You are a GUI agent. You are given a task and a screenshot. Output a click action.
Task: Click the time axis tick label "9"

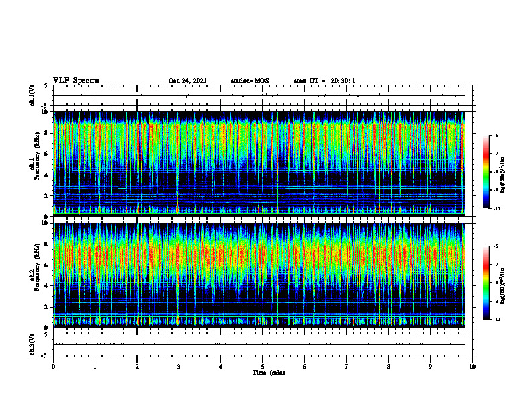coord(430,367)
